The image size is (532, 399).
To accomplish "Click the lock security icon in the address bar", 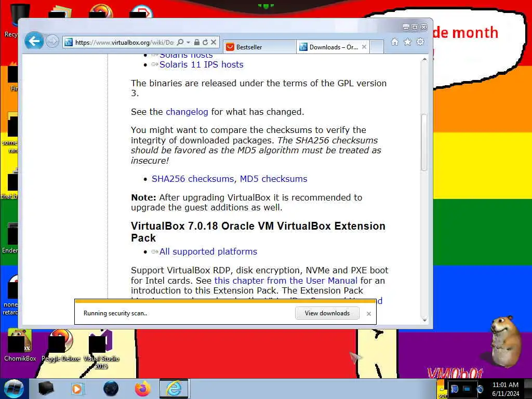I will (197, 42).
